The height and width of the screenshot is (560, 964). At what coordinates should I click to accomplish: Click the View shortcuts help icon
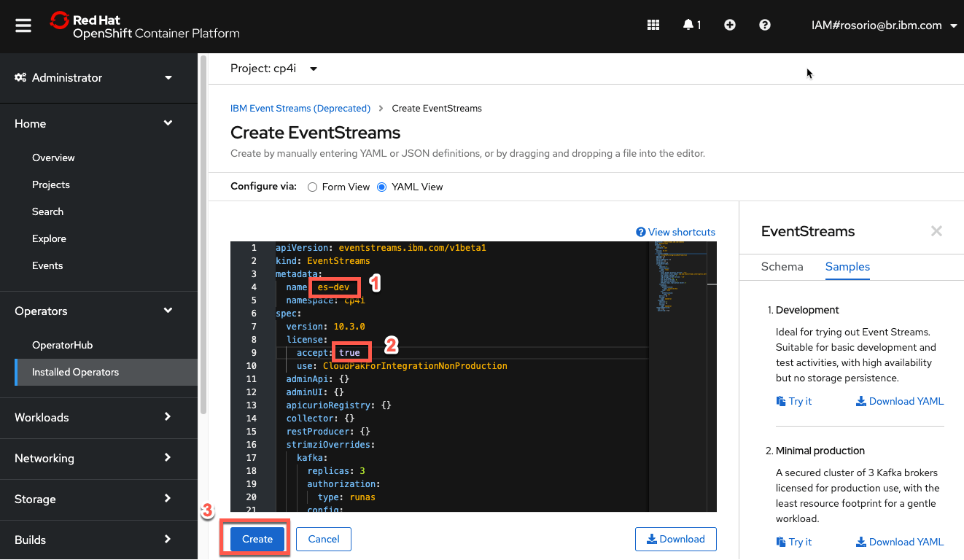pyautogui.click(x=640, y=232)
